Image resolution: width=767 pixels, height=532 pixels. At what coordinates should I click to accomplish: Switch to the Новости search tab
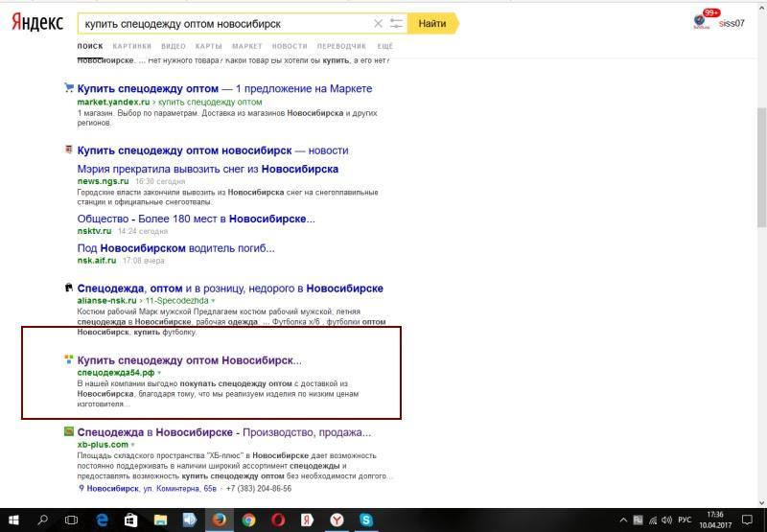tap(290, 46)
